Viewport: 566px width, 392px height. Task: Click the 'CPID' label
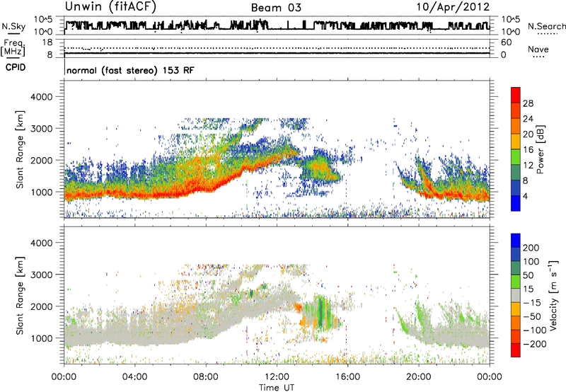click(16, 67)
